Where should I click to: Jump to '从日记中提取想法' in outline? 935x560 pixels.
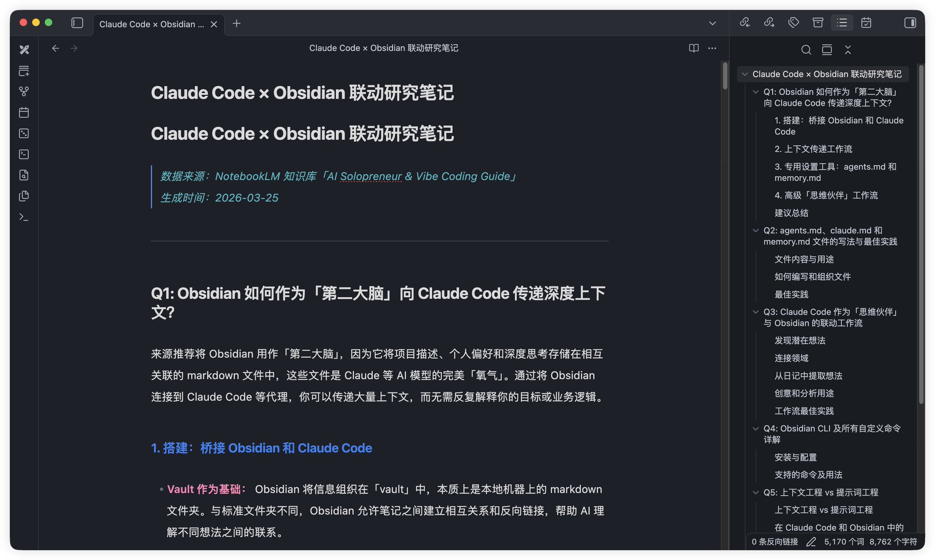click(x=808, y=376)
